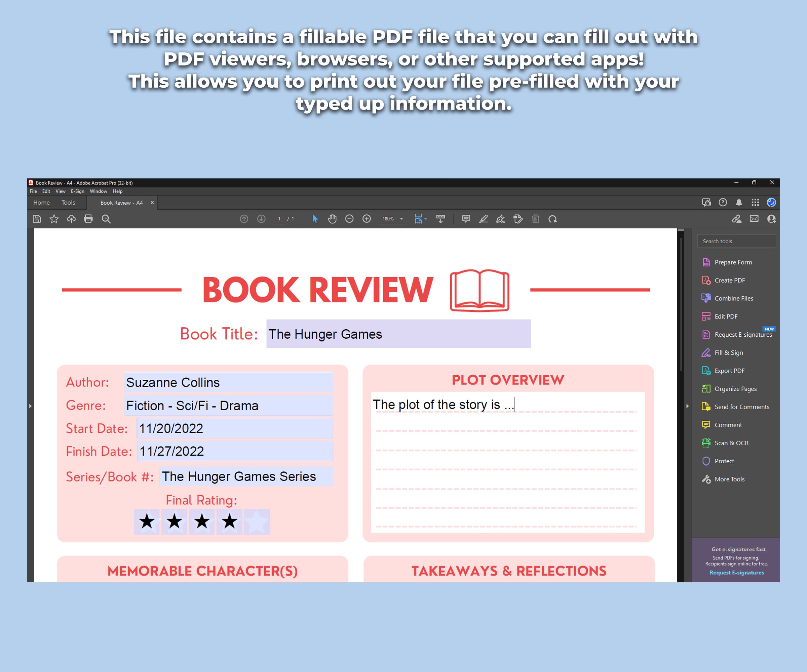Click the trash delete icon
The image size is (807, 672).
click(x=536, y=219)
